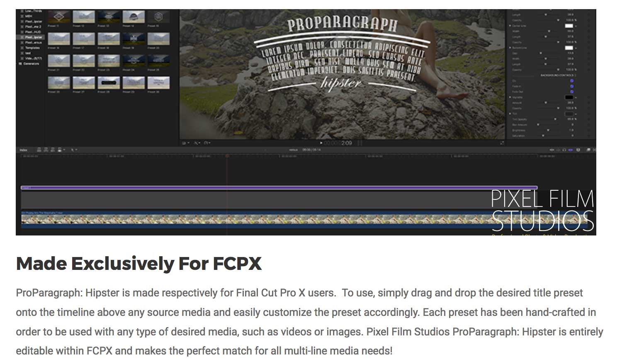Expand the Tint disclosure triangle
Viewport: 622px width, 364px height.
[x=510, y=114]
